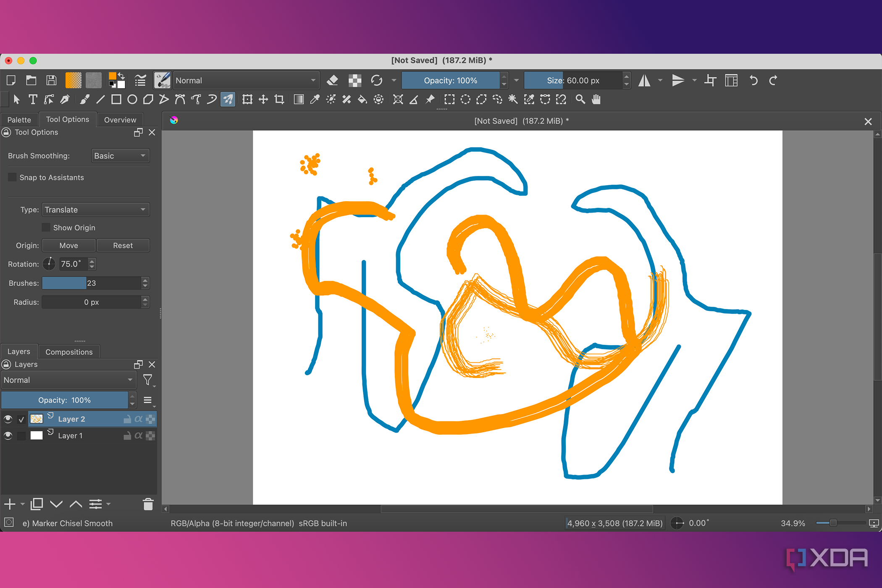Hide Layer 1 with its eye icon
The image size is (882, 588).
click(x=8, y=436)
